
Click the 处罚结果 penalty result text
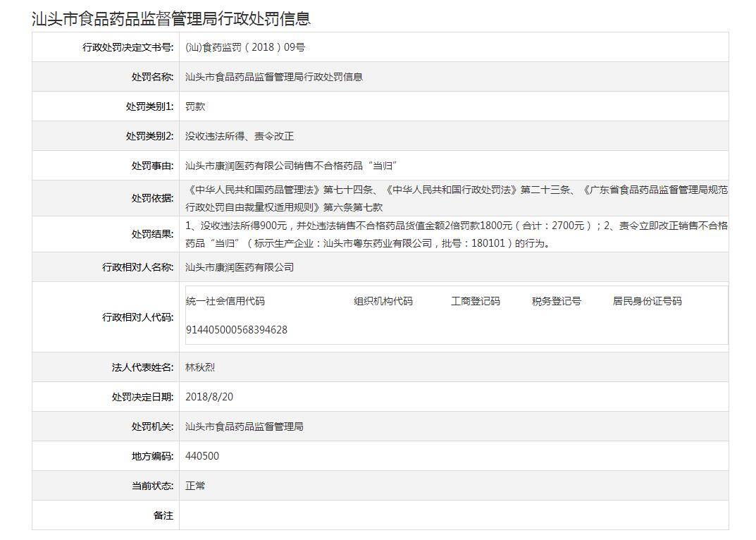[456, 234]
